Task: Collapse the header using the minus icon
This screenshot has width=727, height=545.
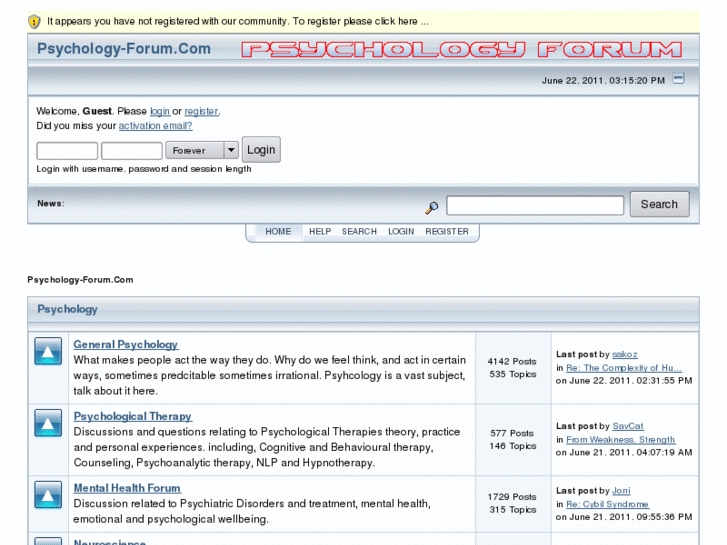Action: pyautogui.click(x=678, y=78)
